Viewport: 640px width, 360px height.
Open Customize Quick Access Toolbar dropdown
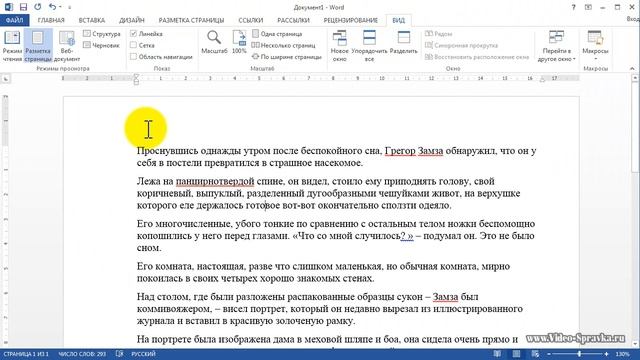69,7
